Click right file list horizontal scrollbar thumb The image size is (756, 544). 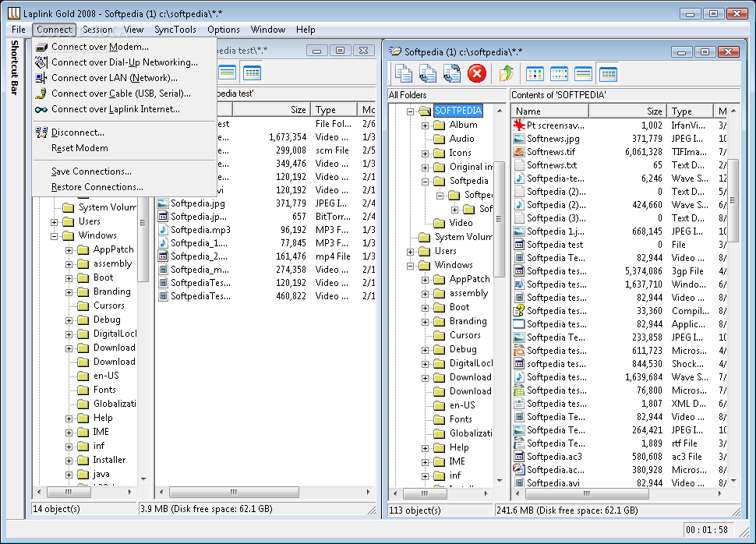587,493
